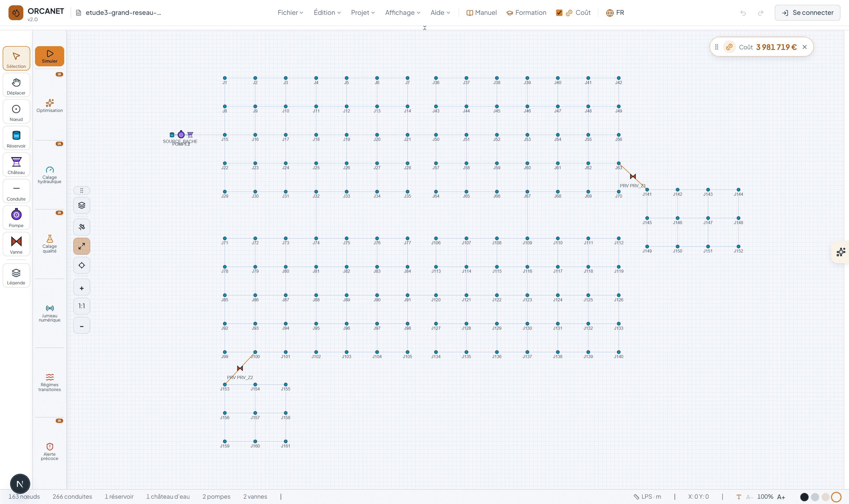Click the center target locate button
The image size is (849, 504).
click(82, 266)
